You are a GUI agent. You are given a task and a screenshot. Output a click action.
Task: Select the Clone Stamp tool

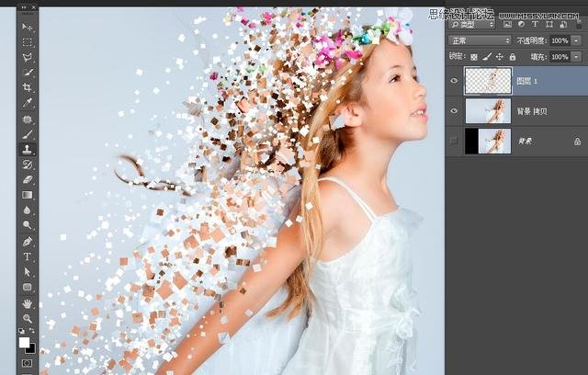click(x=27, y=149)
